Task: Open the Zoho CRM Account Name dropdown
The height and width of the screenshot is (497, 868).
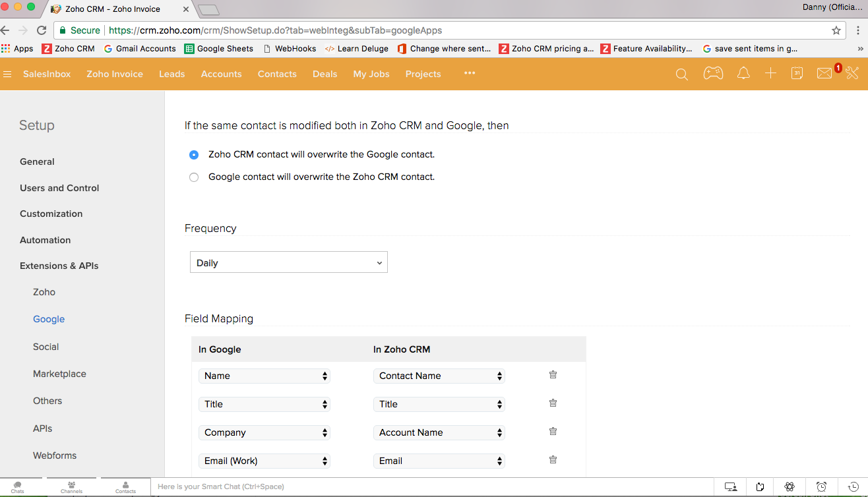Action: pyautogui.click(x=439, y=432)
